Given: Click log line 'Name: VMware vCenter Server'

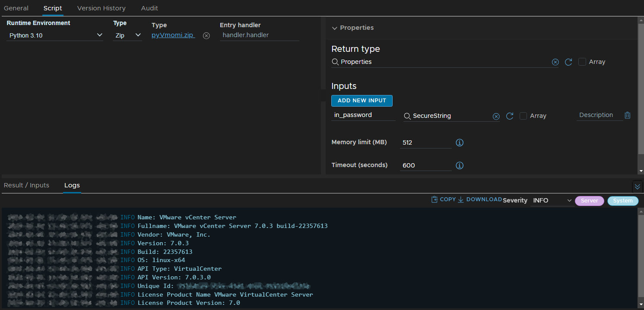Looking at the screenshot, I should click(x=187, y=217).
